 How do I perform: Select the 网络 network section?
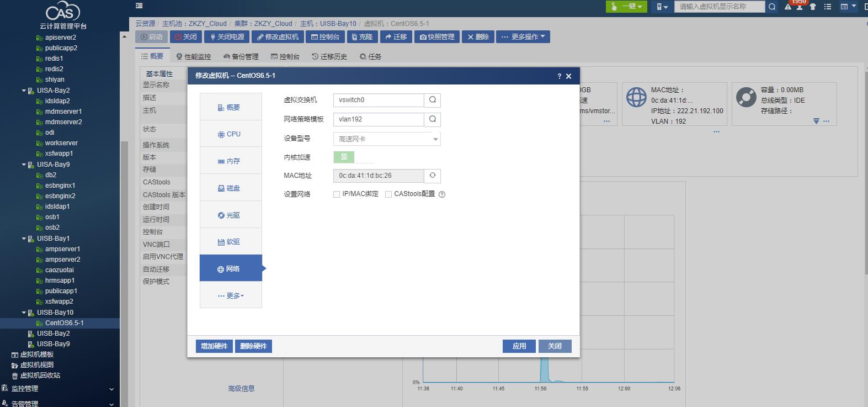[x=231, y=269]
